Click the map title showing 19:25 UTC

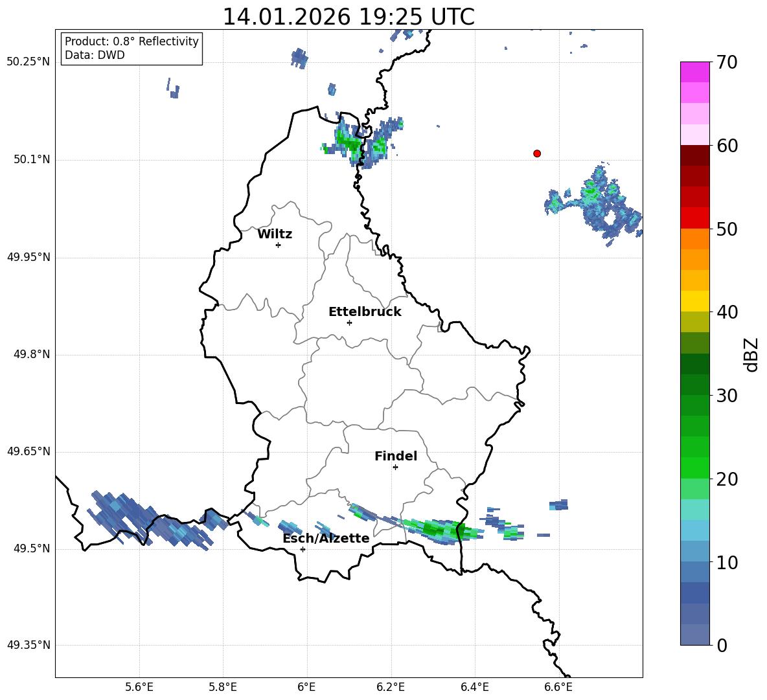click(349, 17)
